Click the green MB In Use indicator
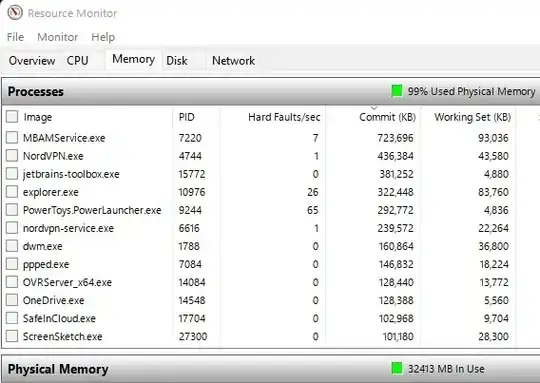Image resolution: width=540 pixels, height=383 pixels. (397, 369)
